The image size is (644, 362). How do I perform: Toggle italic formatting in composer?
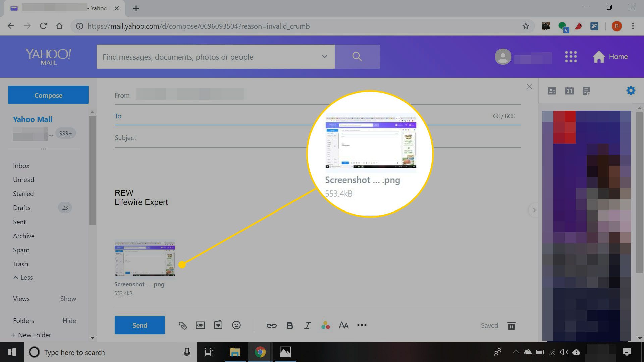[307, 325]
